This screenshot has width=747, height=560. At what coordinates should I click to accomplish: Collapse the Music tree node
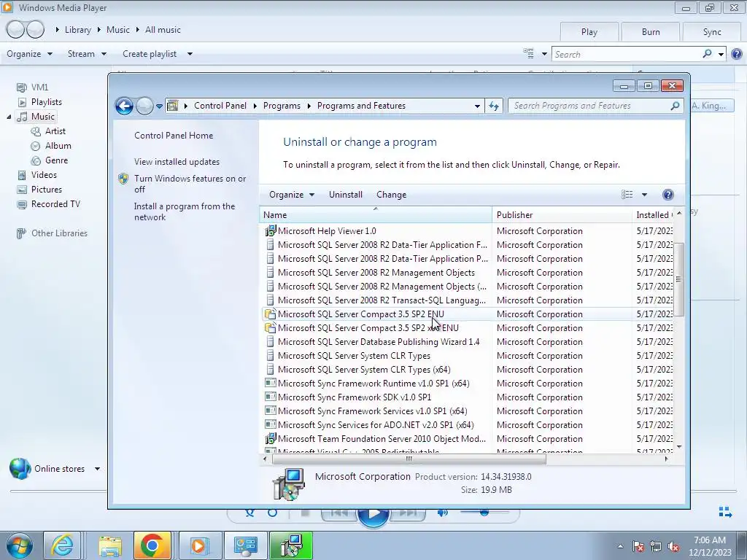click(9, 117)
